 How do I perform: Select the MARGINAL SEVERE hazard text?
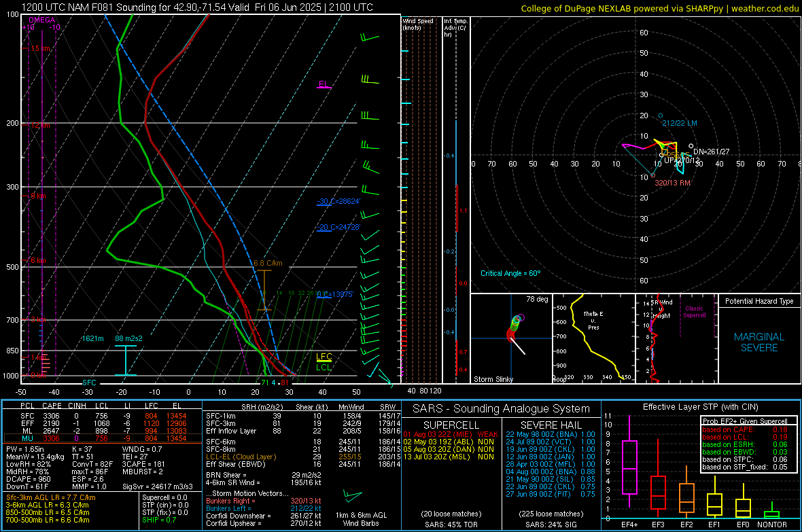pos(759,342)
